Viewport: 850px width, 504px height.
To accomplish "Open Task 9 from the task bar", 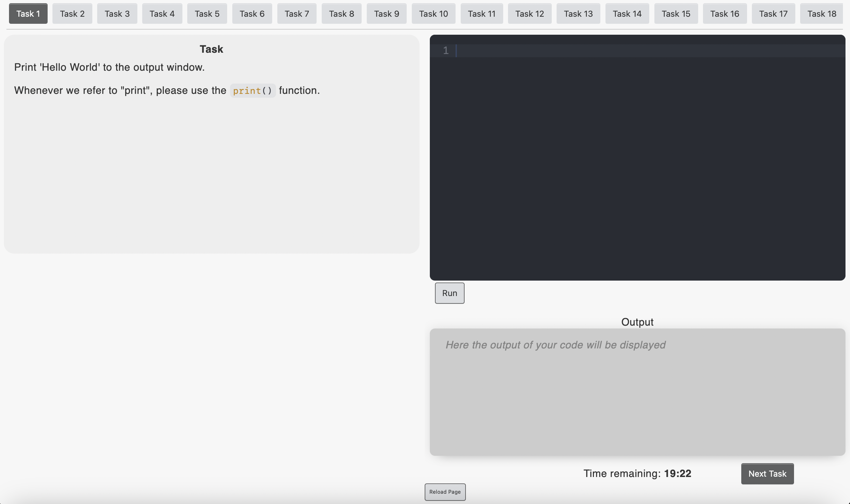I will pyautogui.click(x=386, y=14).
